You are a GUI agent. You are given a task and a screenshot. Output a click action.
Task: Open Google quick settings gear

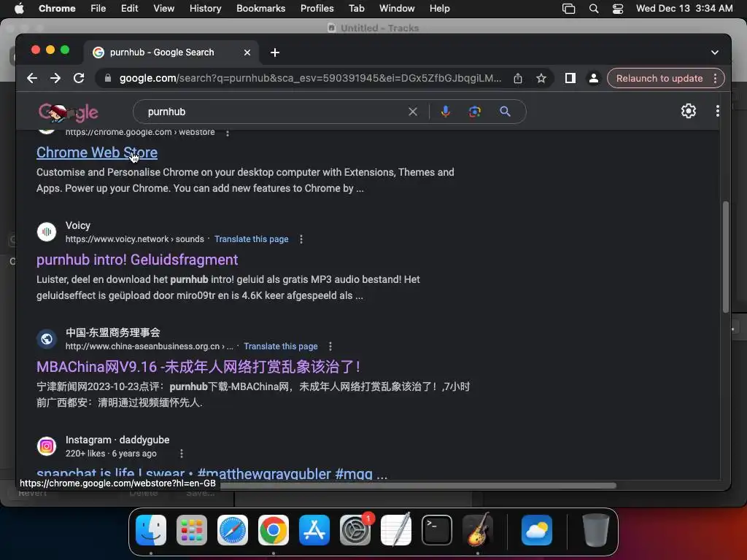tap(689, 111)
